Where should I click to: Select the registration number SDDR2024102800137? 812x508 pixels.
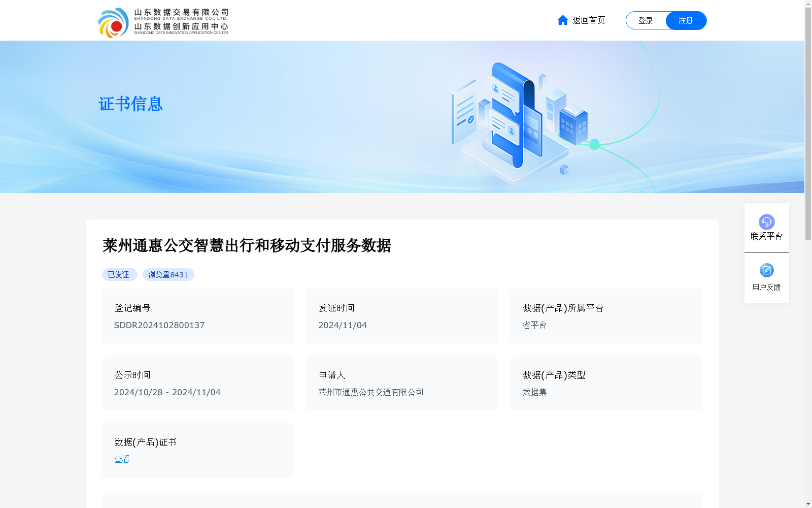click(x=159, y=325)
